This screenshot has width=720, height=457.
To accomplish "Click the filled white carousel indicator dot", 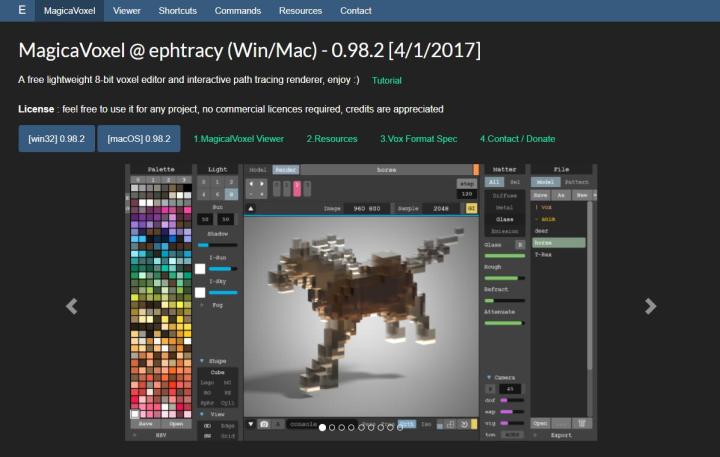I will [x=322, y=428].
